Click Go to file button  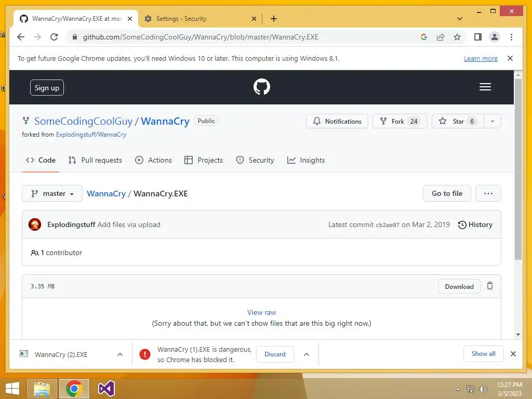(447, 193)
